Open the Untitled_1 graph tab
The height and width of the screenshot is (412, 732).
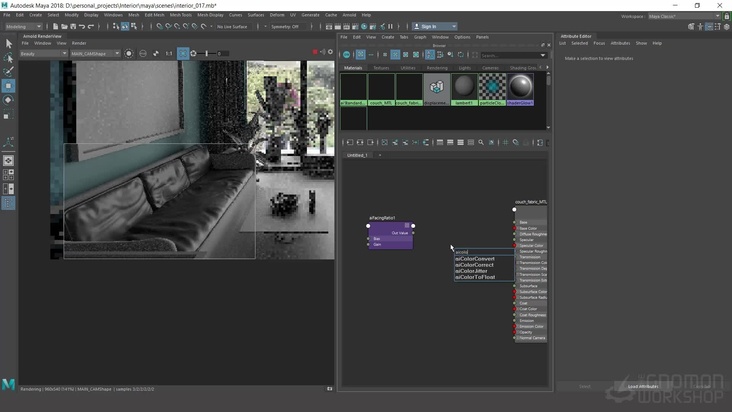[x=357, y=155]
